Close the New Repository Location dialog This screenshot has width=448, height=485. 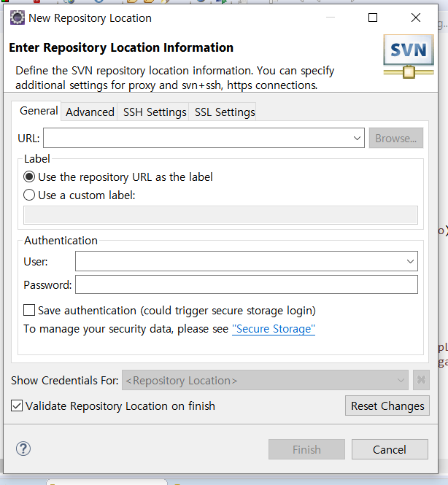[x=416, y=18]
